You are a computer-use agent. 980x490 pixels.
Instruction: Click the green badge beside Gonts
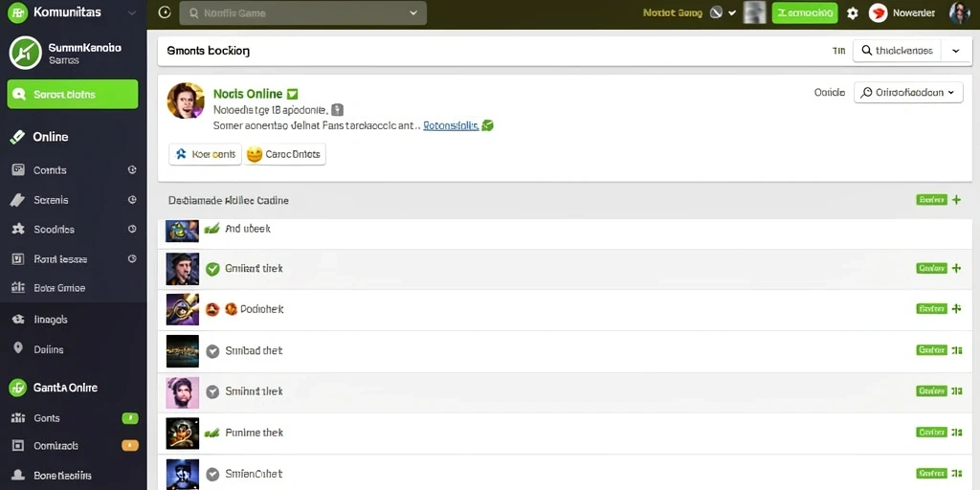[x=130, y=418]
